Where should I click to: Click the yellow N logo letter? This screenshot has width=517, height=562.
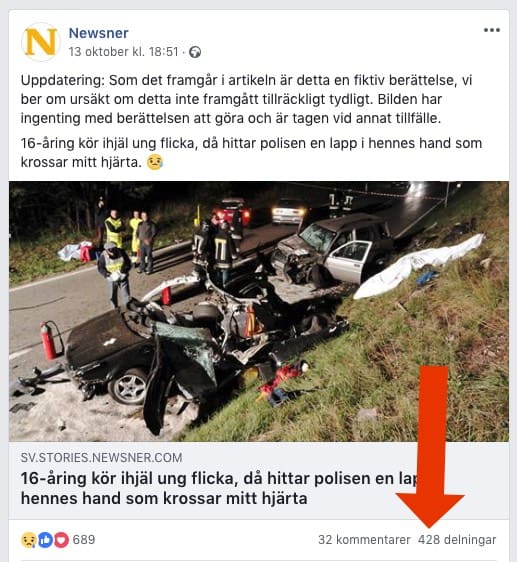[x=41, y=42]
